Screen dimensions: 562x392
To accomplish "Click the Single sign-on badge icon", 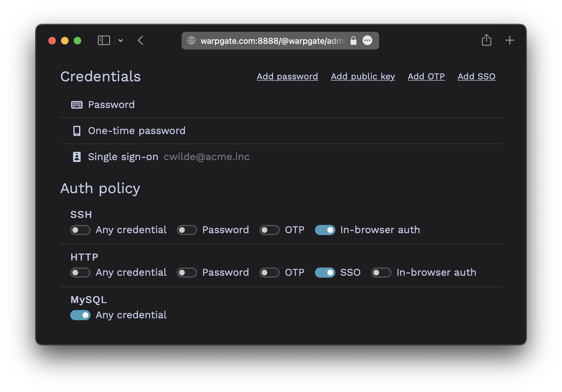I will pyautogui.click(x=77, y=157).
